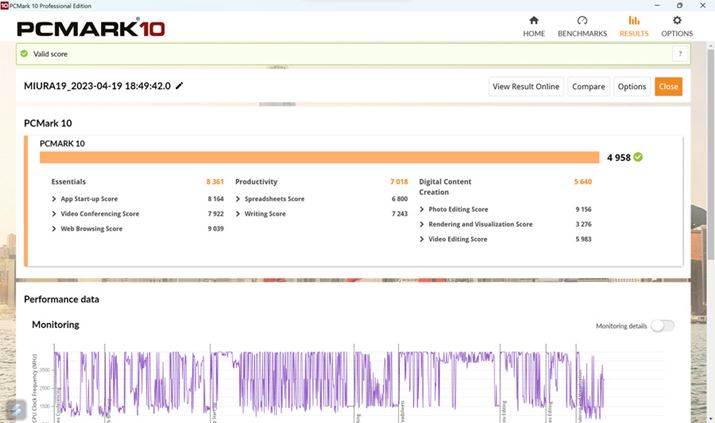
Task: Click the green valid score checkmark icon
Action: coord(25,54)
